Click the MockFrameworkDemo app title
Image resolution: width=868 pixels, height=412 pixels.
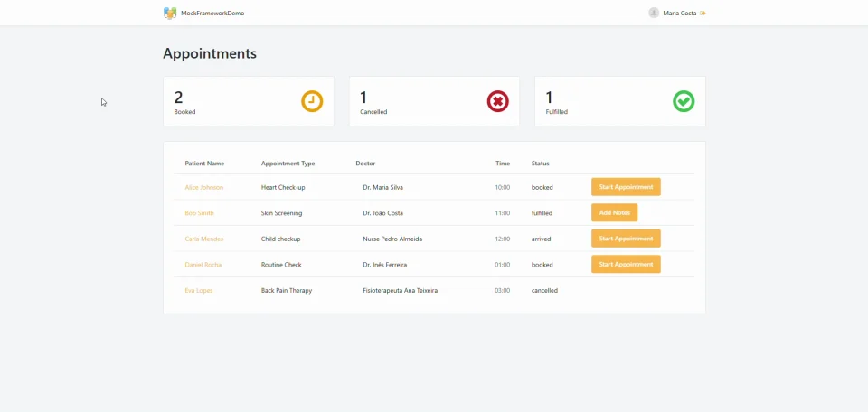pos(212,14)
